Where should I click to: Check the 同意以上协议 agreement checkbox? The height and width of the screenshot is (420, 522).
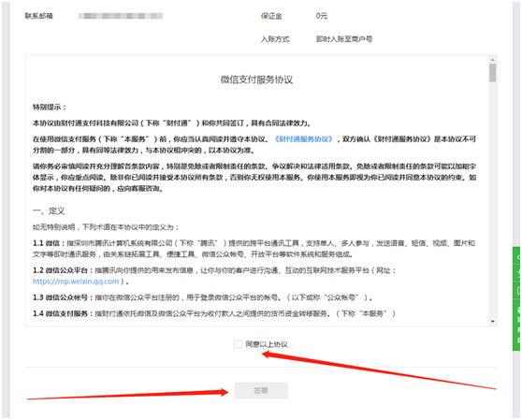click(x=238, y=344)
